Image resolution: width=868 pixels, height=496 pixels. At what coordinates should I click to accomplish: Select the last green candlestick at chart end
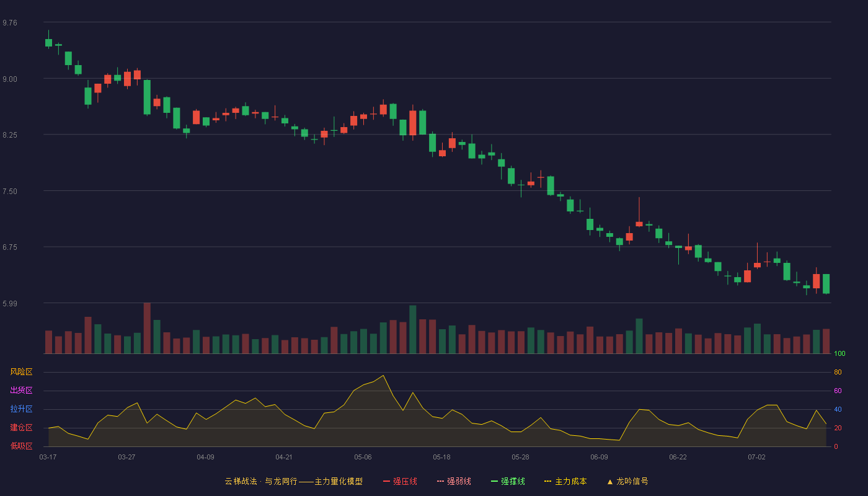(826, 284)
